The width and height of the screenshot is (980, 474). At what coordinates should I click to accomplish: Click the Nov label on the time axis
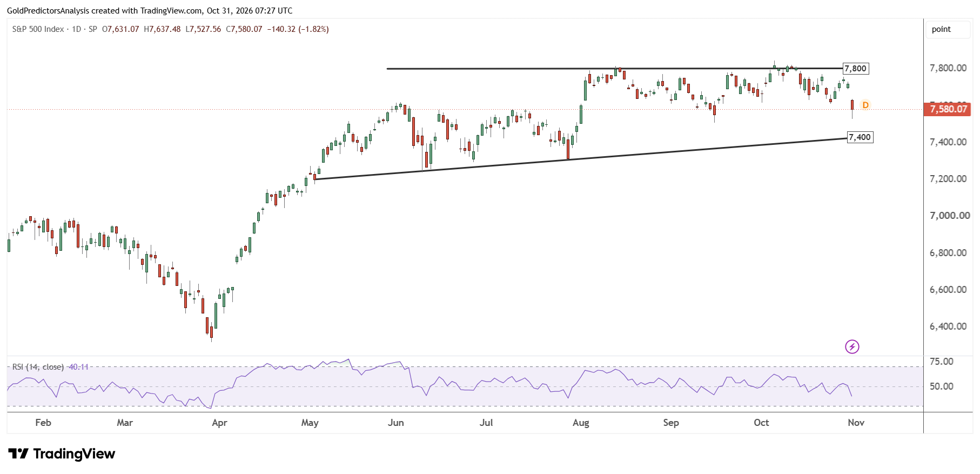(x=856, y=423)
